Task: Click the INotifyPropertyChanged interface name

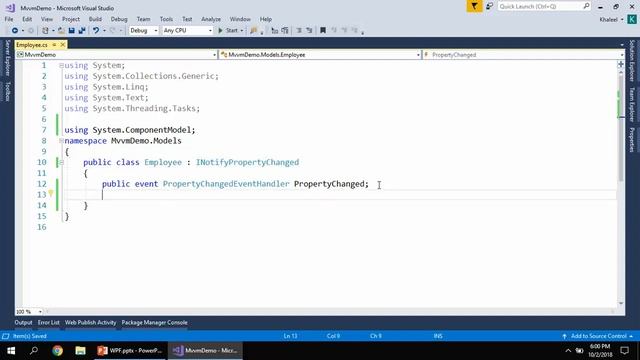Action: click(247, 162)
